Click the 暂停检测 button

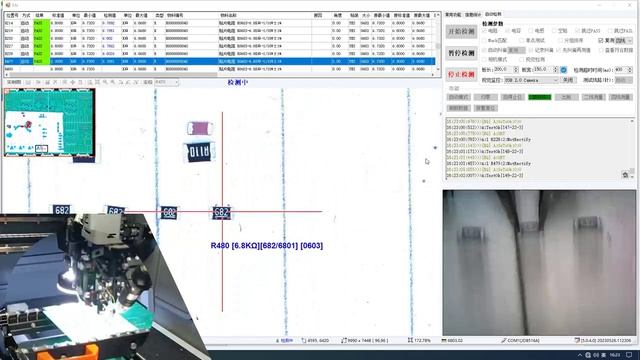(461, 53)
